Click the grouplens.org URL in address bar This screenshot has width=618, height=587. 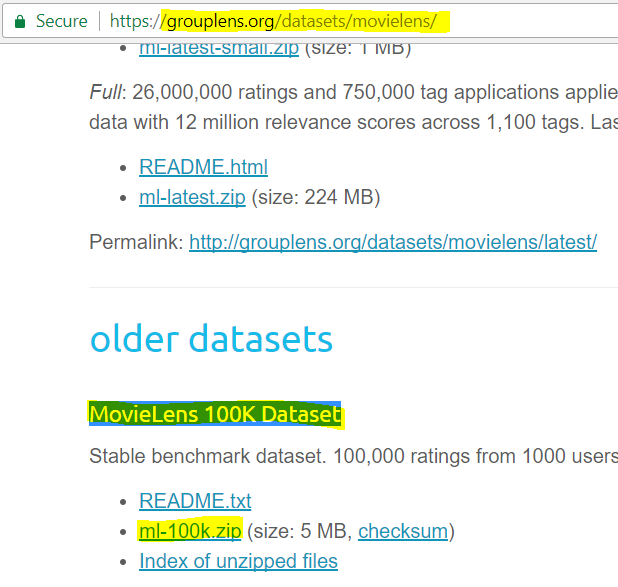[x=273, y=21]
